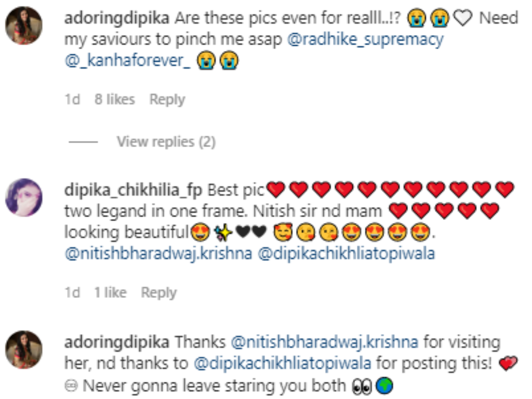This screenshot has height=399, width=532.
Task: Reply to the first adoringdipika comment
Action: pyautogui.click(x=167, y=100)
